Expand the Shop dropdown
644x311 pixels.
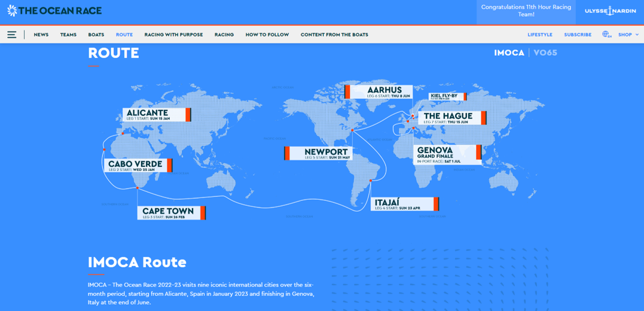pos(628,35)
